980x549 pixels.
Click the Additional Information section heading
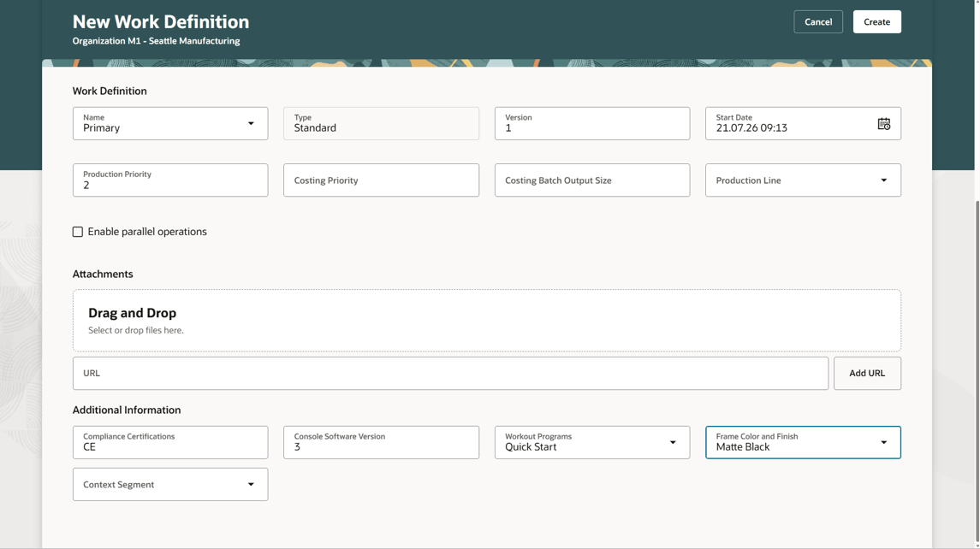tap(127, 410)
